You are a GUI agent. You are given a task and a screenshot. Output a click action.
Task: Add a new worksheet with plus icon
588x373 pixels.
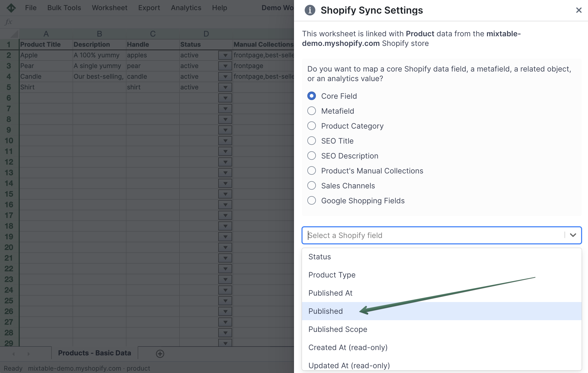160,354
